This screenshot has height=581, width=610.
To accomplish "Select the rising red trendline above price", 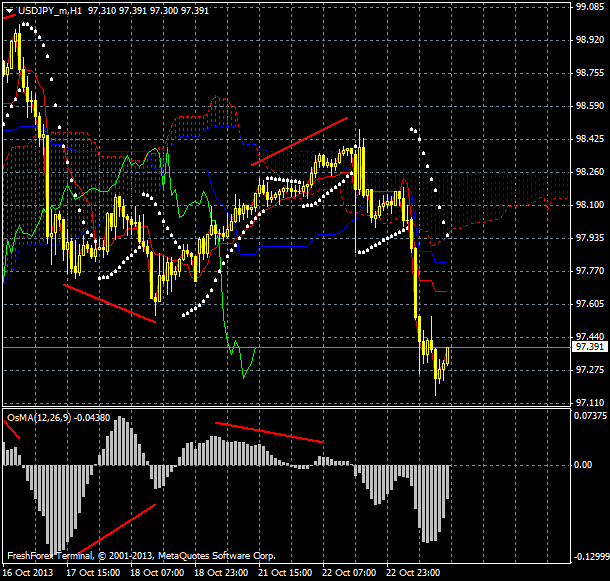I will point(299,141).
